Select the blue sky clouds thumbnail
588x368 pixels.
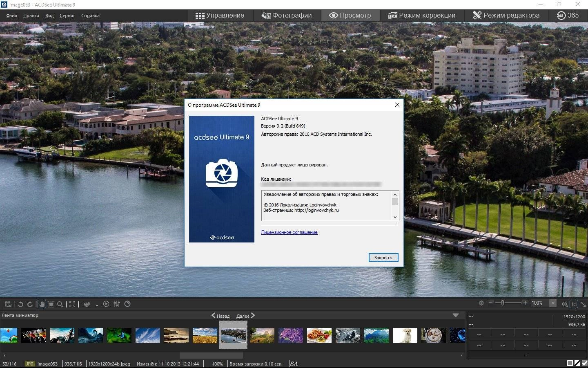(148, 335)
